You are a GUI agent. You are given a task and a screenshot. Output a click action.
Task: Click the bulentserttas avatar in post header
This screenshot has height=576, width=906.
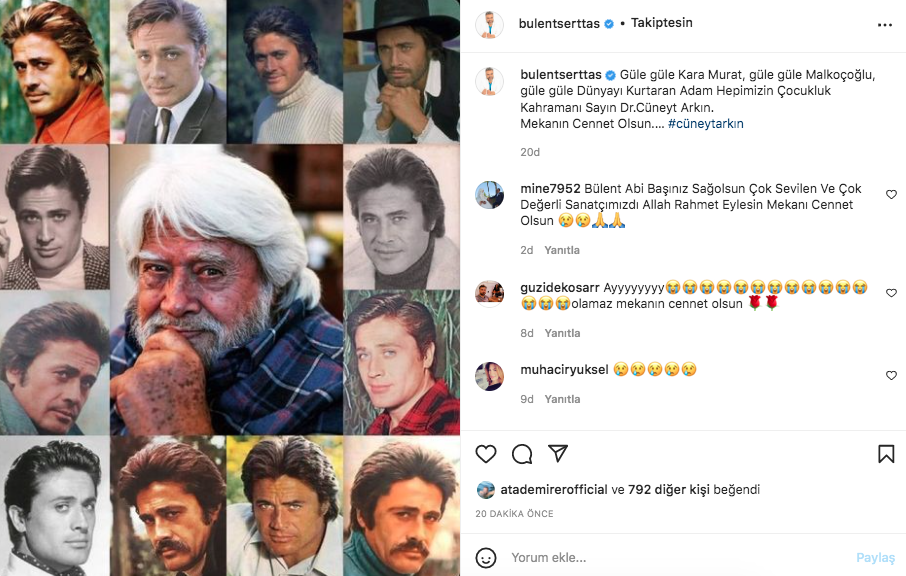click(x=489, y=25)
